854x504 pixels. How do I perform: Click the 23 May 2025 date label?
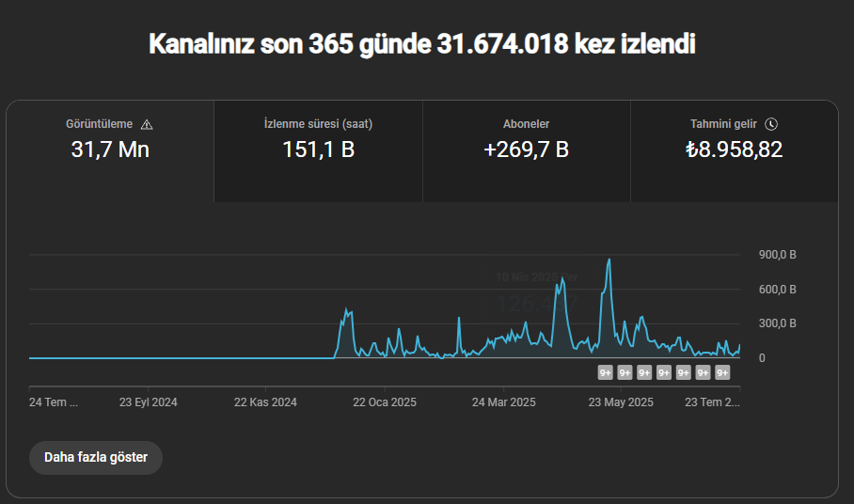click(621, 402)
